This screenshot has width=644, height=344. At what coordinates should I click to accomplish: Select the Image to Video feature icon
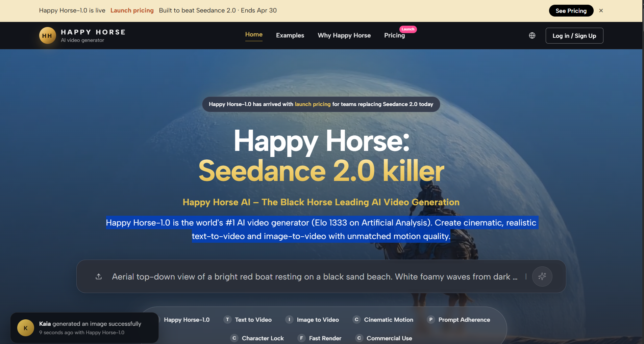click(289, 319)
